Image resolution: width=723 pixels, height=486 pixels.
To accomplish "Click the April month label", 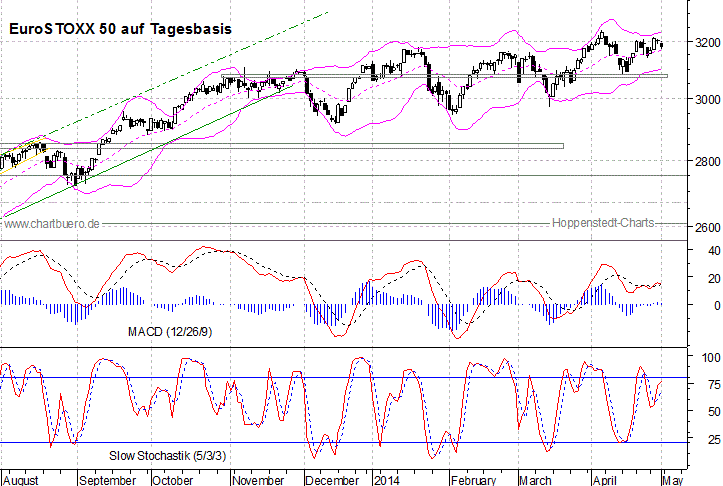I will (604, 480).
